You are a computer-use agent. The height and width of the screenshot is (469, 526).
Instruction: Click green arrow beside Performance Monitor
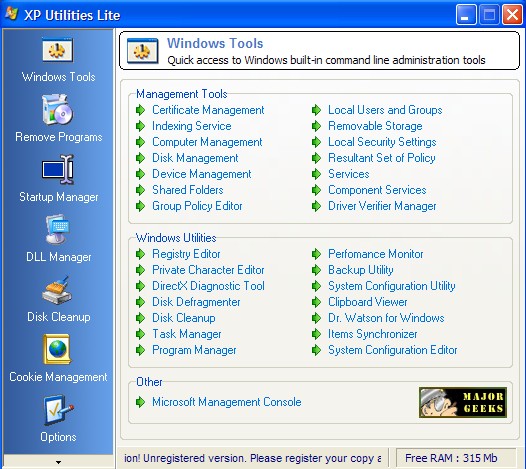tap(316, 254)
